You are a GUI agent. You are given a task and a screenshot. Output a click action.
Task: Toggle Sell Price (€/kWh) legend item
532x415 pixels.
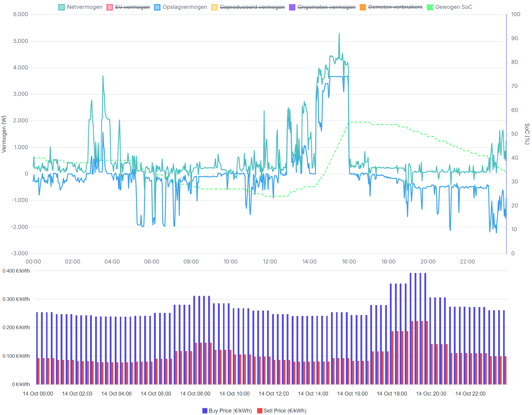point(282,410)
